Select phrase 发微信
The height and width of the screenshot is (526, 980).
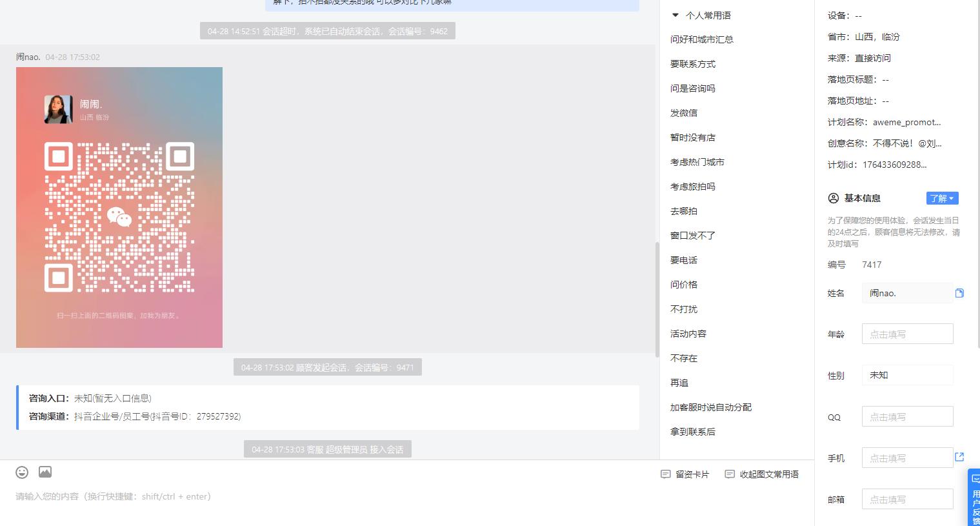point(684,113)
